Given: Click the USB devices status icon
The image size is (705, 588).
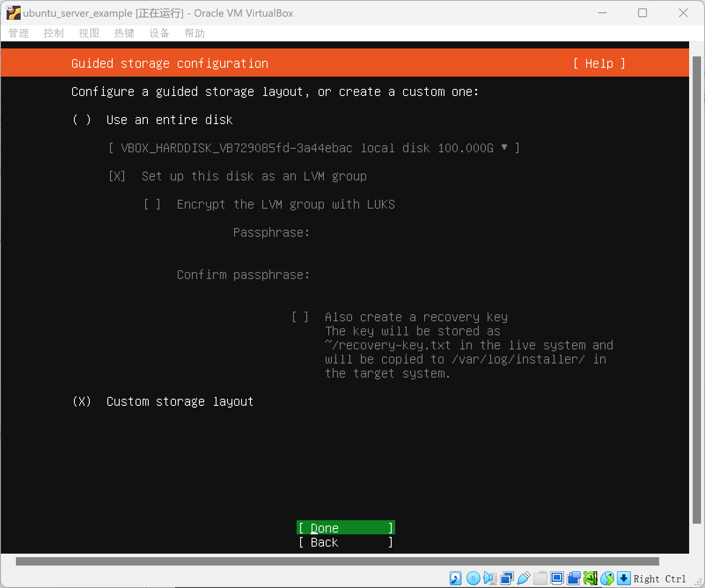Looking at the screenshot, I should 523,578.
